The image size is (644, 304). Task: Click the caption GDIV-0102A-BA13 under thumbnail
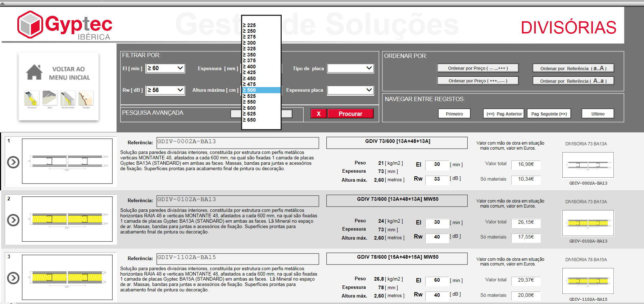588,241
